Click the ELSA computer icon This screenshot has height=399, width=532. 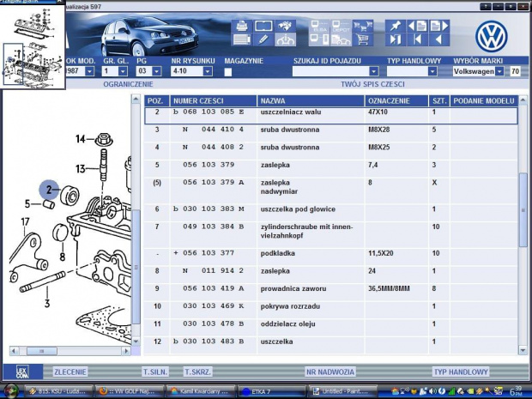pyautogui.click(x=319, y=26)
